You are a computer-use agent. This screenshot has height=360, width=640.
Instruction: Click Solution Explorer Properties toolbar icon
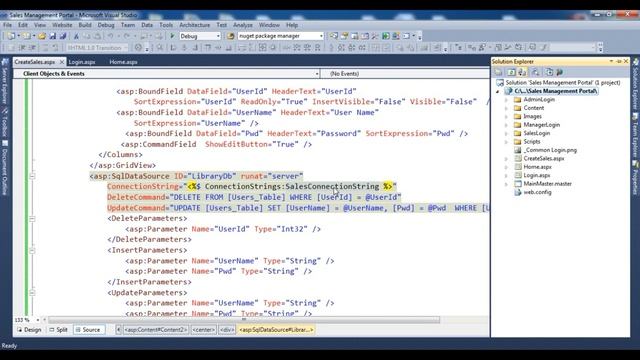point(498,72)
